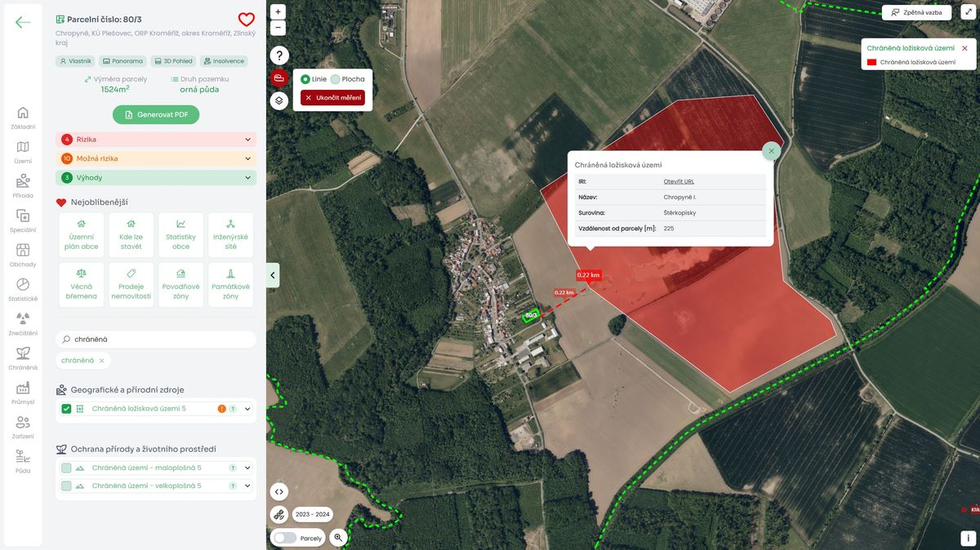Open the Speciální sidebar section
Viewport: 980px width, 550px height.
[23, 221]
